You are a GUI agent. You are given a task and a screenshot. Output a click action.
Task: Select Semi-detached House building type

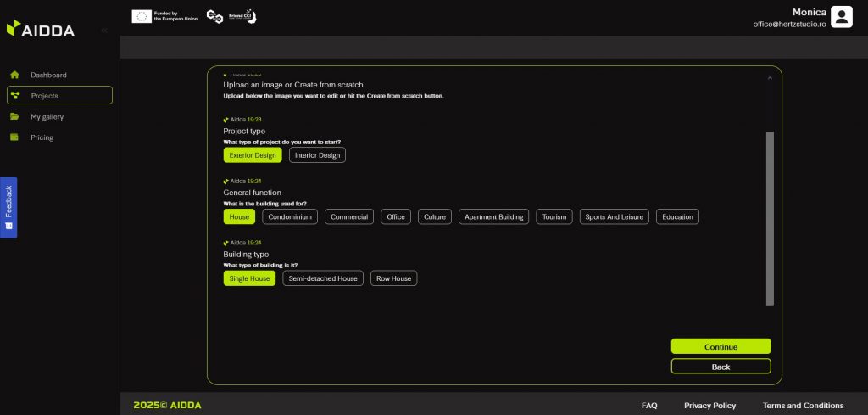point(323,278)
